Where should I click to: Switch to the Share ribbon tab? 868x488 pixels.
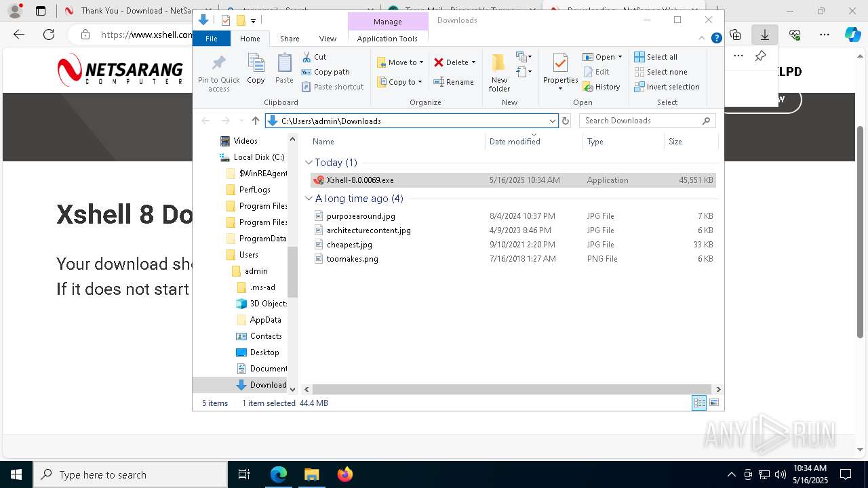click(290, 39)
